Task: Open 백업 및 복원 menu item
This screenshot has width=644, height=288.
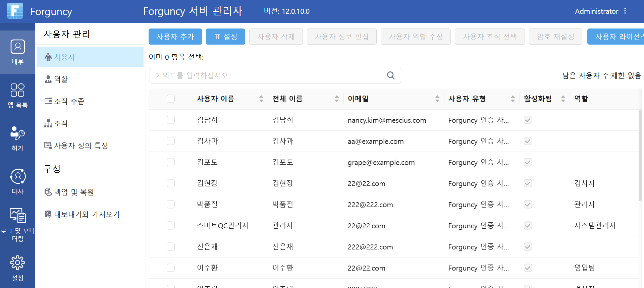Action: (x=91, y=192)
